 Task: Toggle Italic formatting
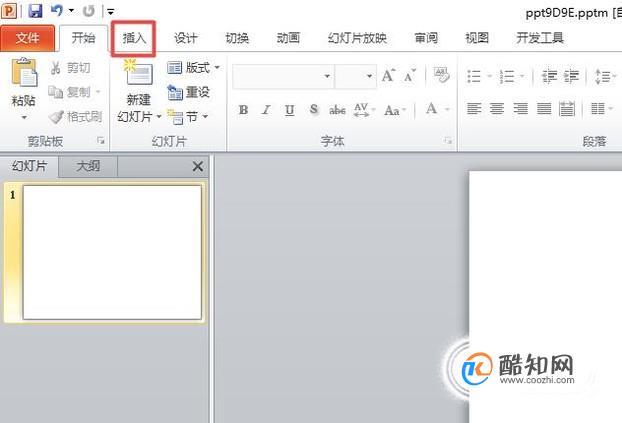[266, 110]
